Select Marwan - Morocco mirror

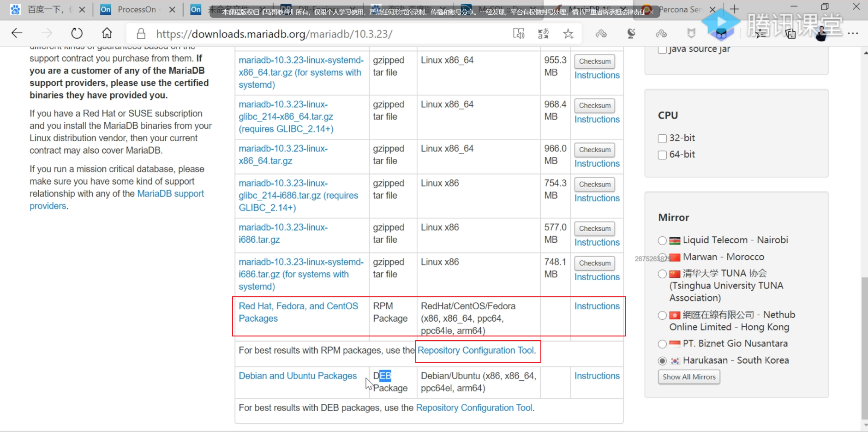coord(662,257)
